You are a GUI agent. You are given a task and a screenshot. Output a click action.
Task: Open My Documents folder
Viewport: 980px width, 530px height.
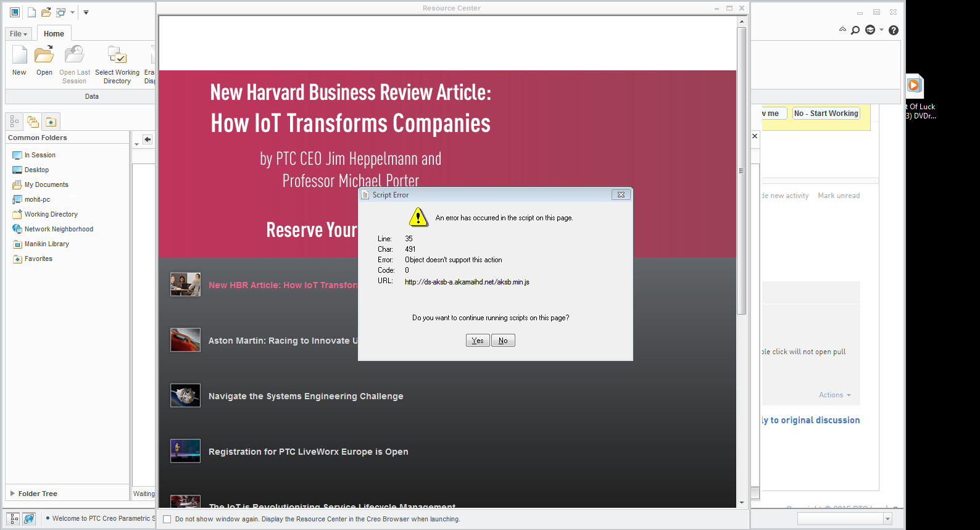(x=40, y=185)
